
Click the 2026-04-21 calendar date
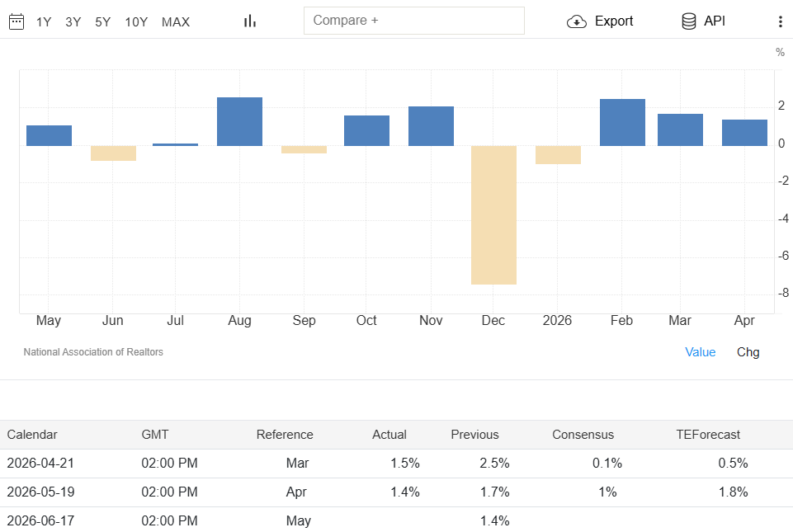pos(40,464)
